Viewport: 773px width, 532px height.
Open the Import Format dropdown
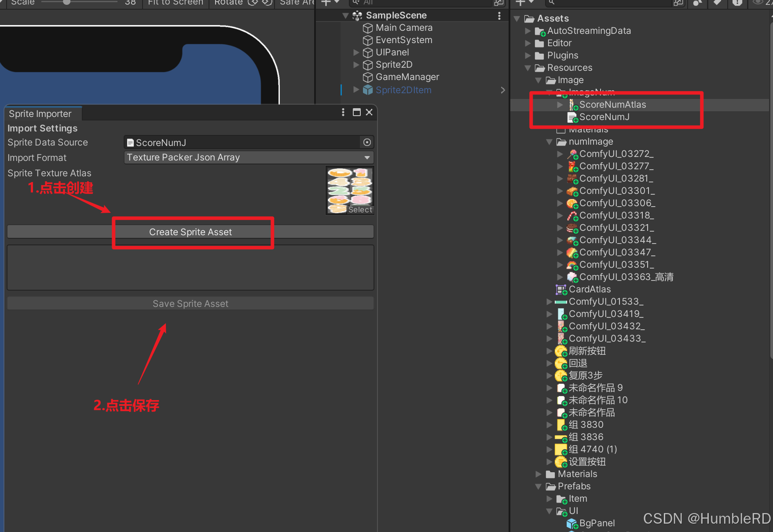pos(249,157)
